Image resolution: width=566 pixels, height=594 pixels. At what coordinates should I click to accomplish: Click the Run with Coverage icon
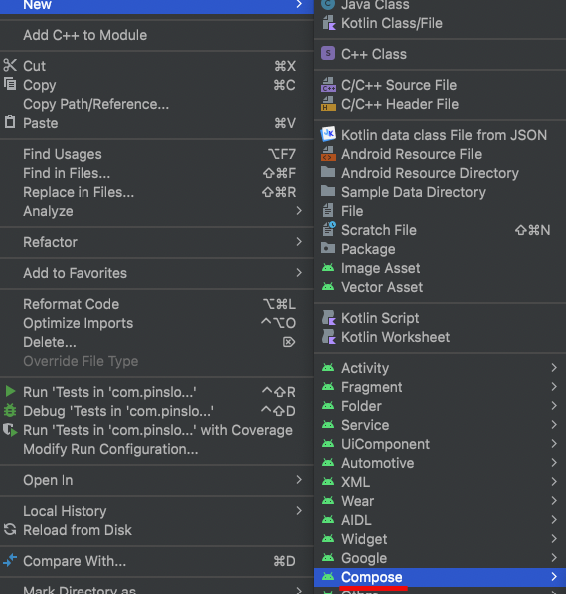10,430
